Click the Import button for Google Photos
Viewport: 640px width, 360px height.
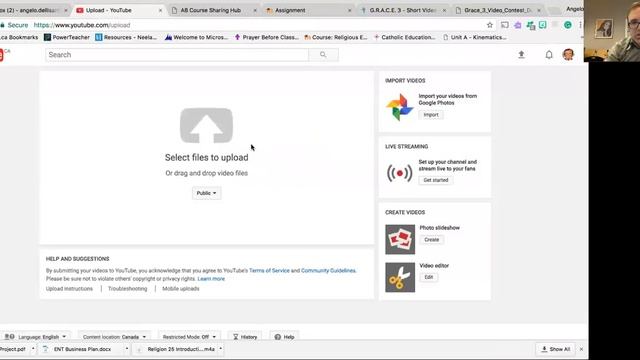click(431, 115)
